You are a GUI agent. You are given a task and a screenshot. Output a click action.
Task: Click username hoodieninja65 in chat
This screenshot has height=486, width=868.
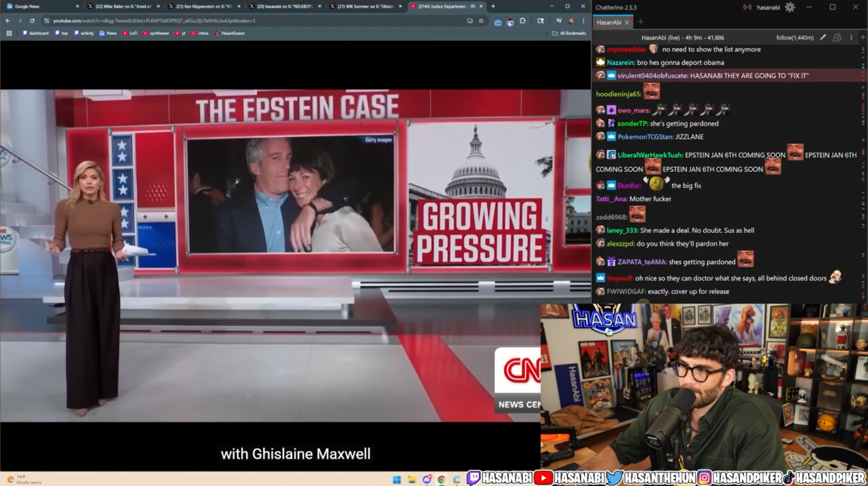click(x=619, y=94)
